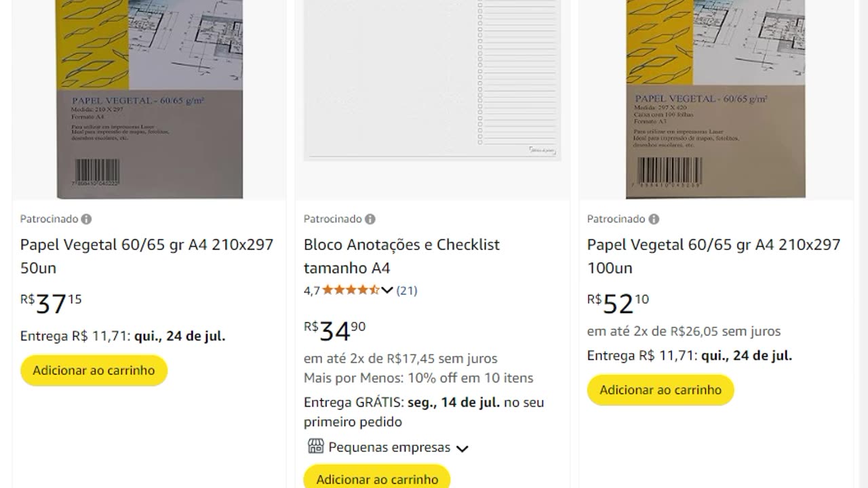Expand the Pequenas empresas chevron
This screenshot has height=488, width=868.
462,448
